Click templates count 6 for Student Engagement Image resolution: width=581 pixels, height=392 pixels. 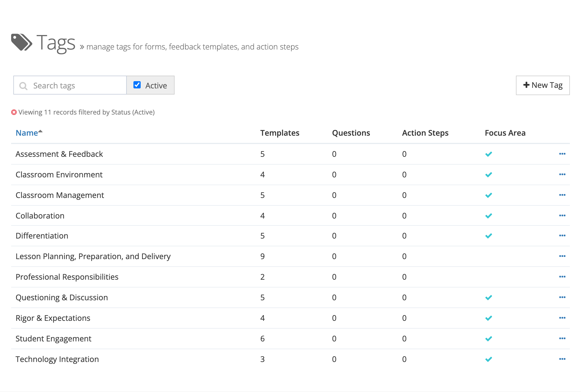pos(262,339)
